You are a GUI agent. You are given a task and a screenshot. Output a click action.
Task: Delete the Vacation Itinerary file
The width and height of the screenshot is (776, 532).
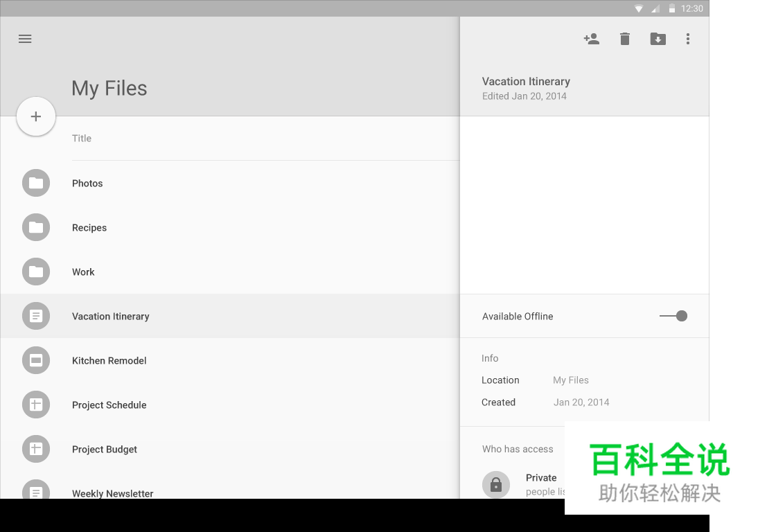tap(624, 39)
